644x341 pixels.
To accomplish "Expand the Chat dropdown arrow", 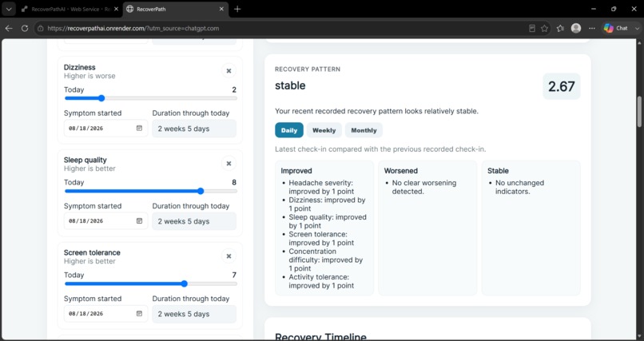I will click(x=637, y=28).
